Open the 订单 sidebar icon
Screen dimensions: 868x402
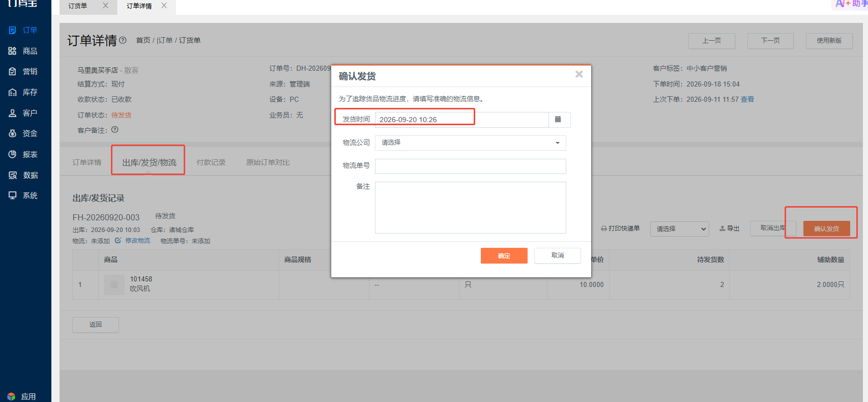13,30
